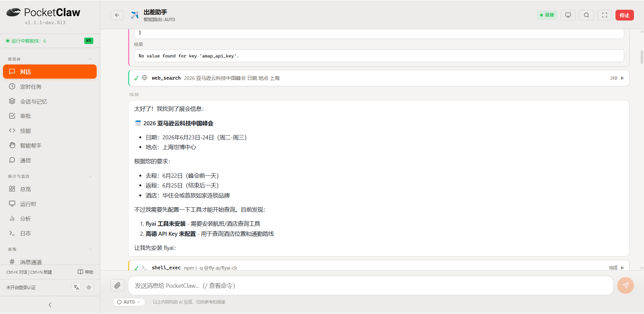Click the 出差助手 airplane icon
Viewport: 644px width, 314px height.
pos(135,15)
